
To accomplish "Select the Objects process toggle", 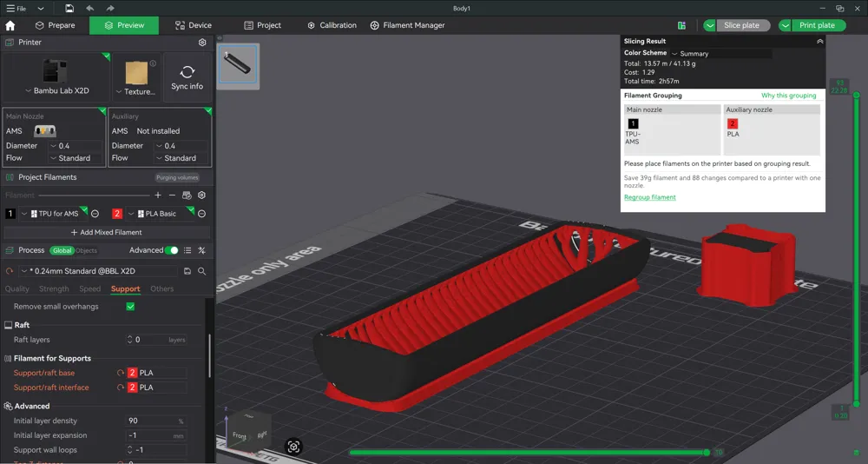I will coord(86,250).
